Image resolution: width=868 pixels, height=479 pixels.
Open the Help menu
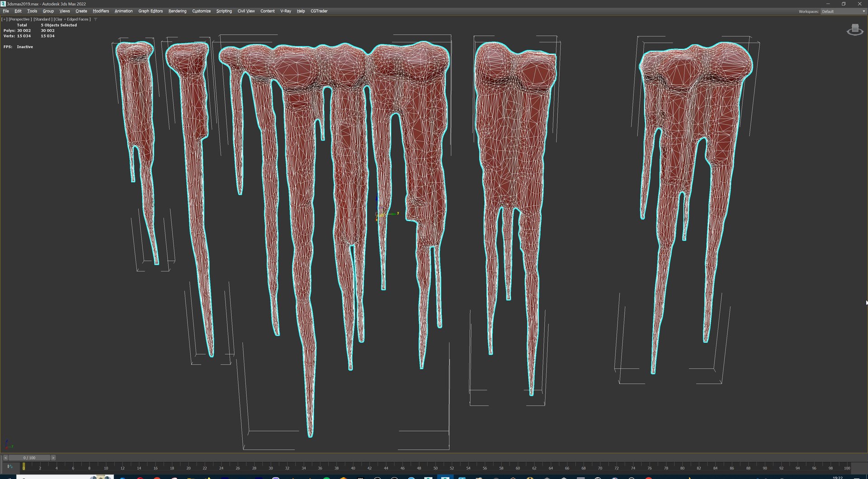301,11
